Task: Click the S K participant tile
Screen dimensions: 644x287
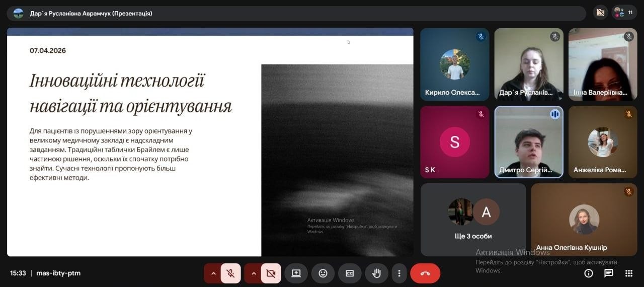Action: (455, 142)
